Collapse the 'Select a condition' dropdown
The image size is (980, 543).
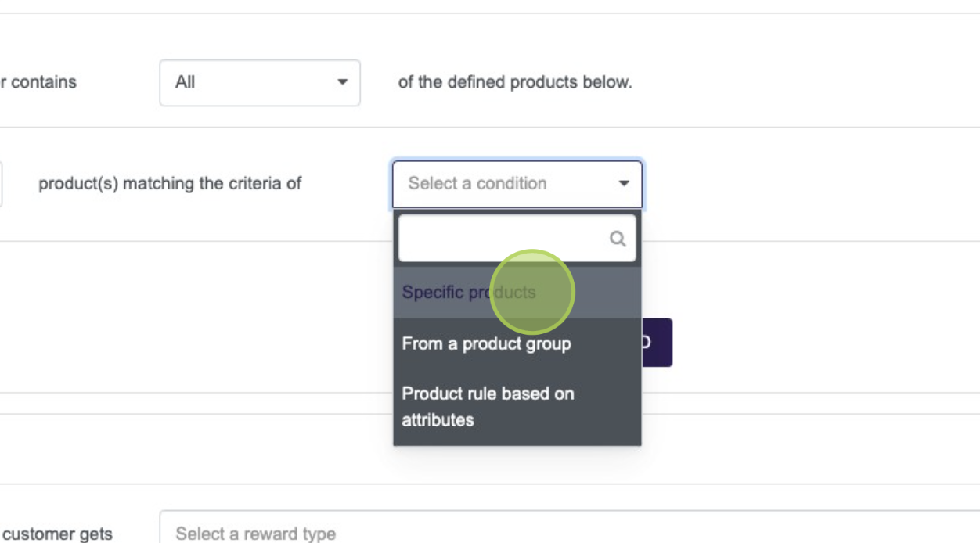[x=517, y=184]
